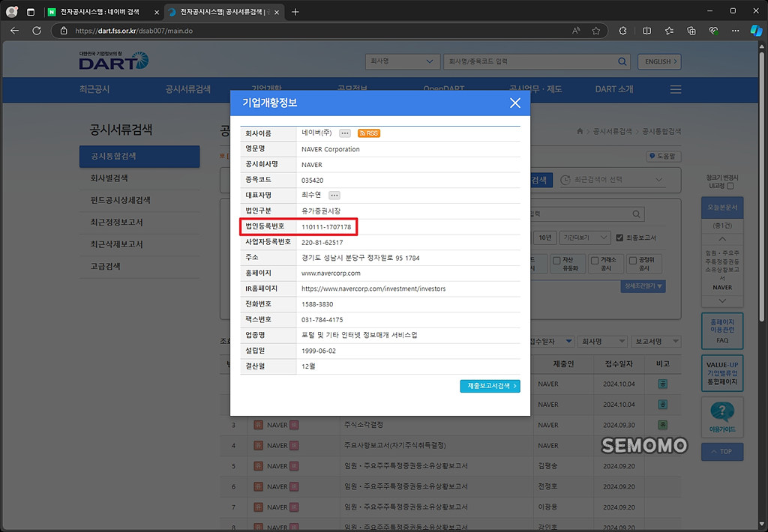Toggle the 자산유동화 checkbox
Viewport: 768px width, 532px height.
(x=556, y=261)
